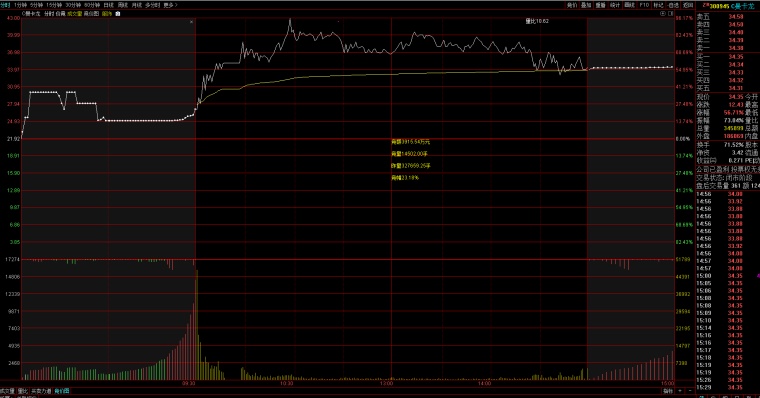
Task: Click the 300945 stock code title
Action: click(719, 6)
